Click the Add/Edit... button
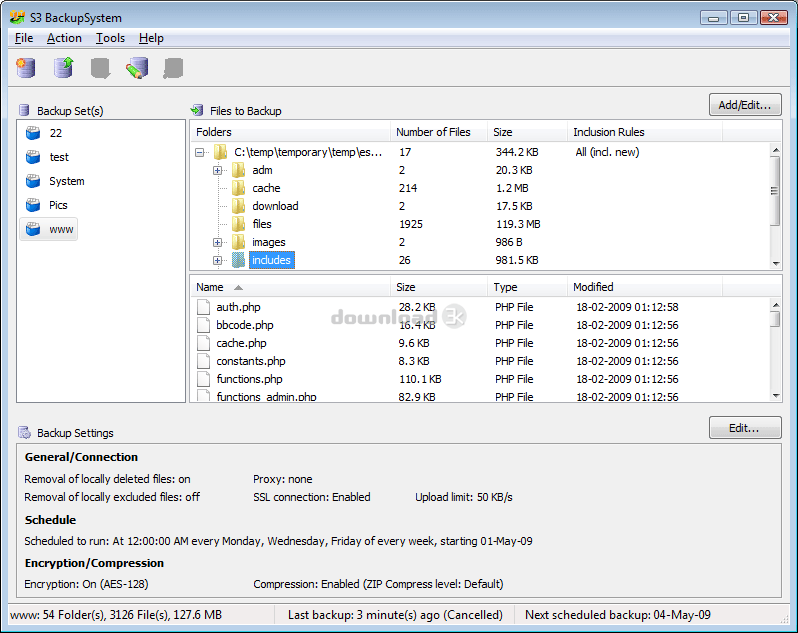798x633 pixels. [x=744, y=105]
